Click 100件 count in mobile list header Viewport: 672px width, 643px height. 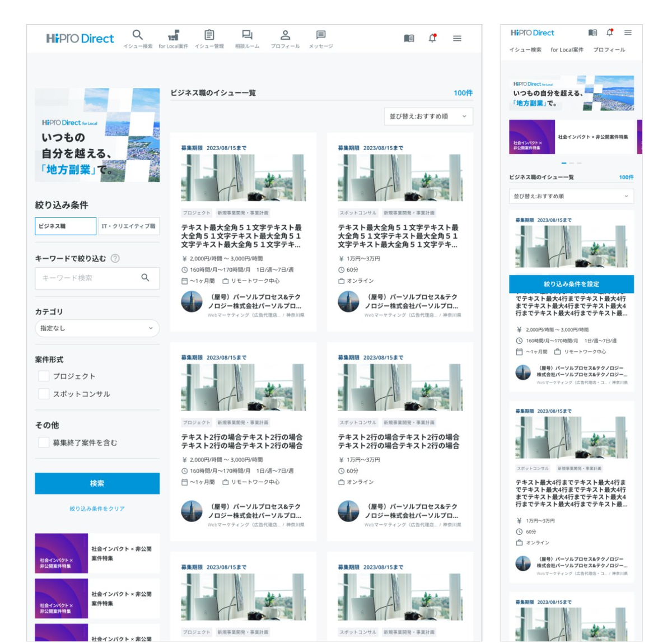click(x=626, y=177)
